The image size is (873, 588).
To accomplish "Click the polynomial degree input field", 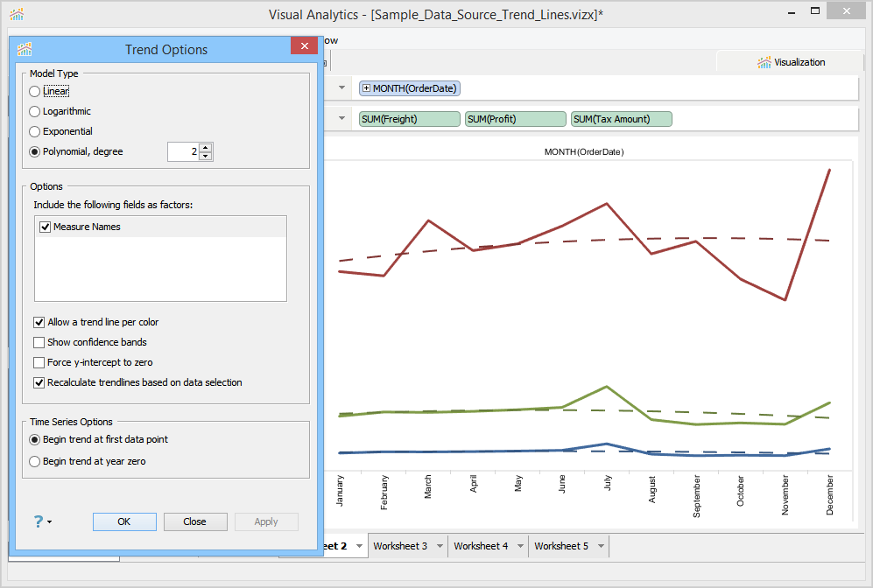I will [x=182, y=152].
